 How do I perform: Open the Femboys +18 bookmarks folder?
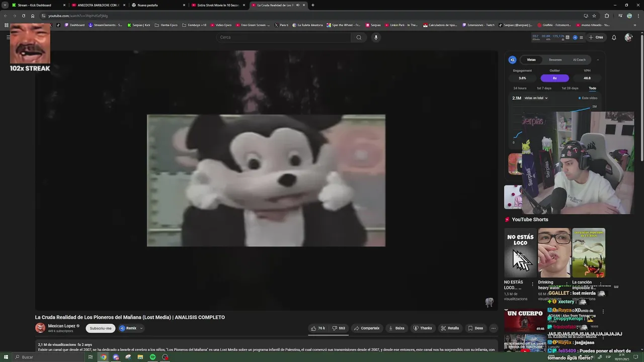(x=194, y=25)
